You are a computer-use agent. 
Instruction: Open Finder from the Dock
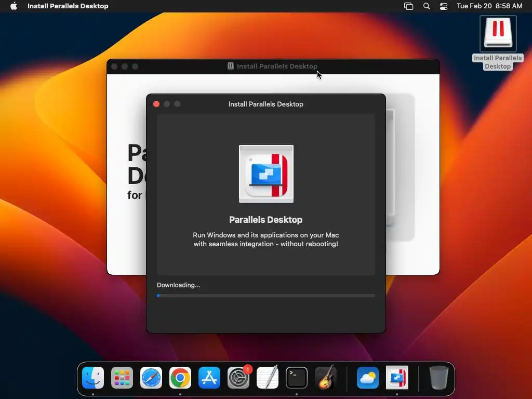93,378
